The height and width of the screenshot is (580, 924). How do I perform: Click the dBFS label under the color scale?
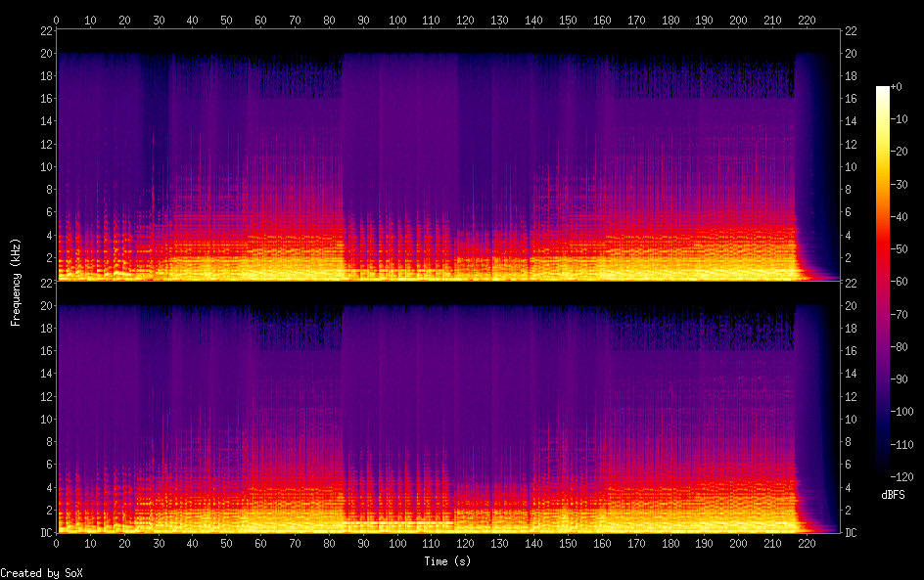point(893,495)
